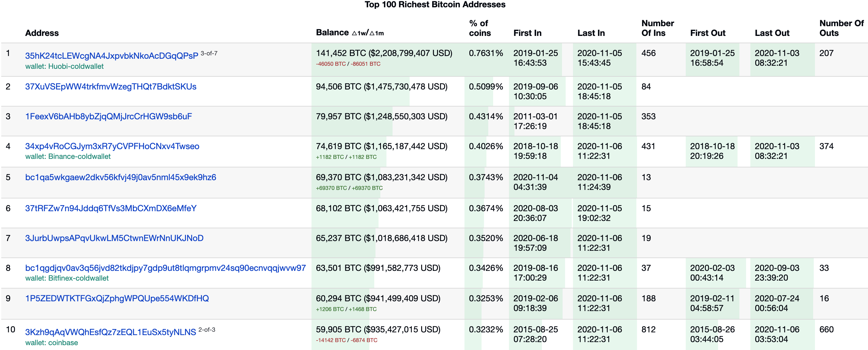Open address 35hK24tcLEWcgNA4JxpvbkNkoAcDGqQPsP link
Image resolution: width=868 pixels, height=350 pixels.
pyautogui.click(x=112, y=56)
